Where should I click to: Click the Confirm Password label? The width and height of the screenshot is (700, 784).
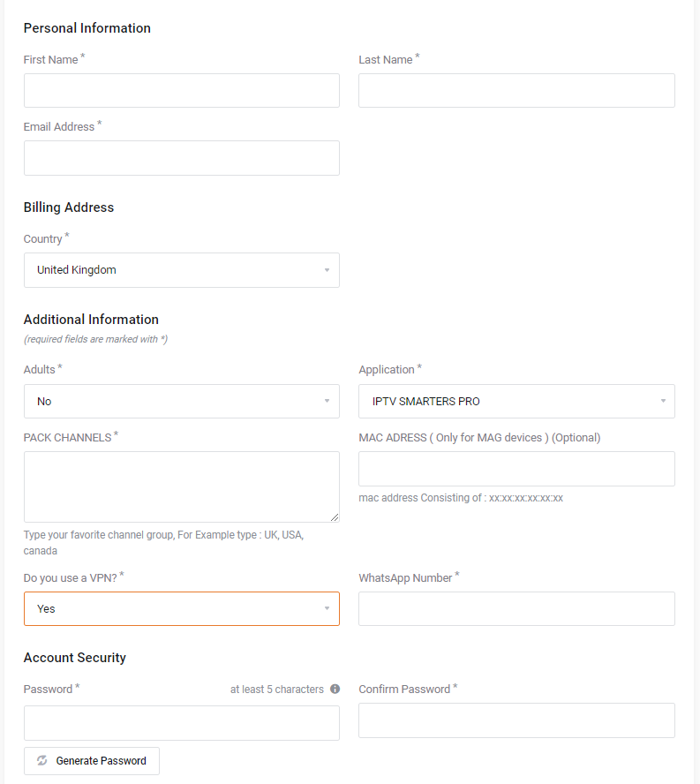point(404,690)
